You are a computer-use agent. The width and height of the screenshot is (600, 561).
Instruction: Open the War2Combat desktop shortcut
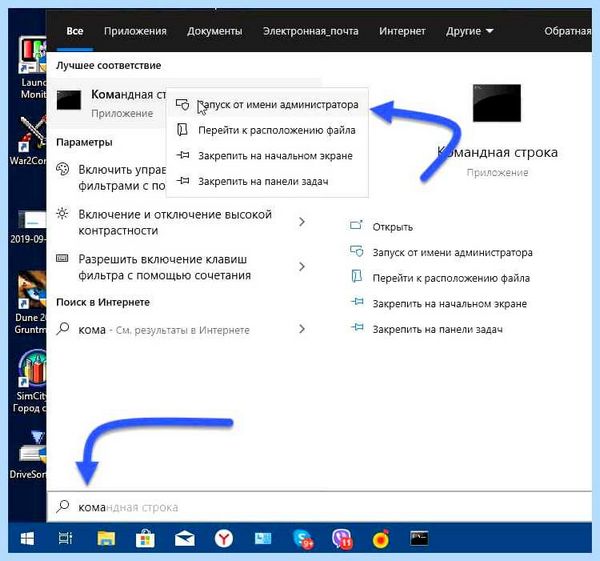point(30,141)
